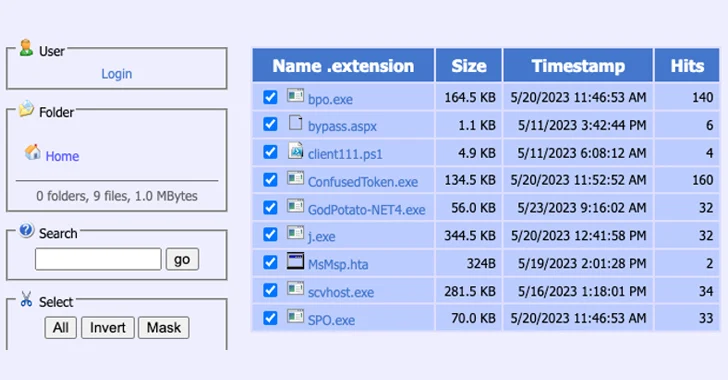Click the client111.ps1 script icon
The width and height of the screenshot is (728, 380).
tap(295, 151)
